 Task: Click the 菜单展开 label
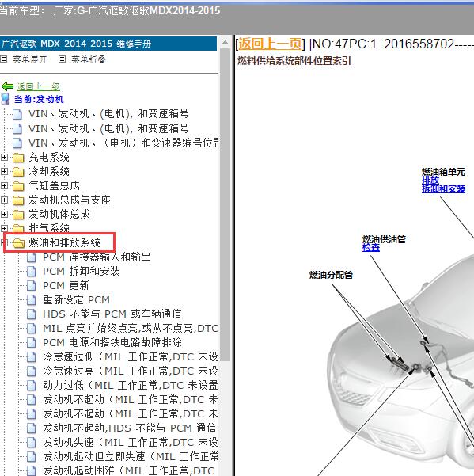tap(30, 59)
